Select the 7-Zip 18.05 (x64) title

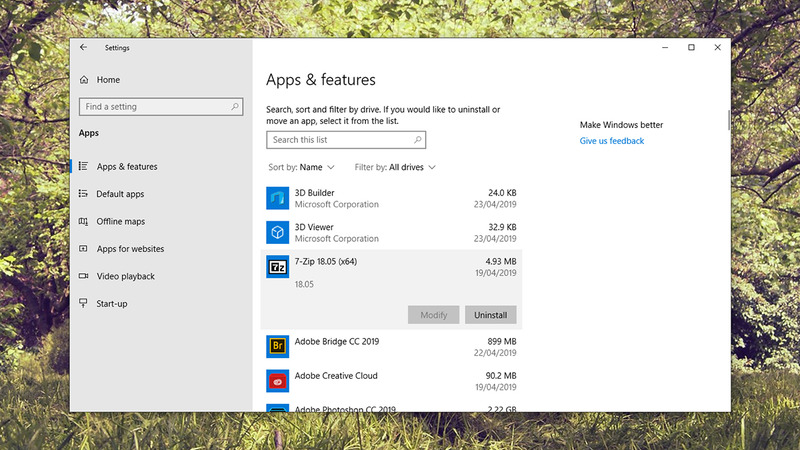(326, 261)
